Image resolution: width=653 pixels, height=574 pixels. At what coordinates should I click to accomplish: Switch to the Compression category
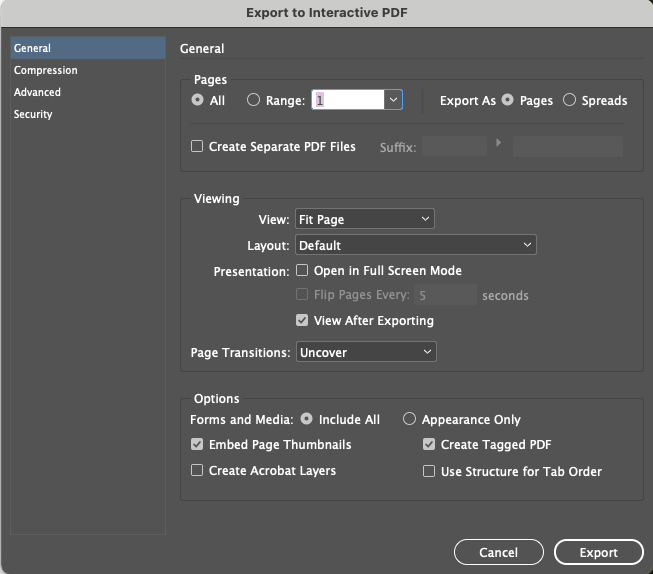point(46,71)
